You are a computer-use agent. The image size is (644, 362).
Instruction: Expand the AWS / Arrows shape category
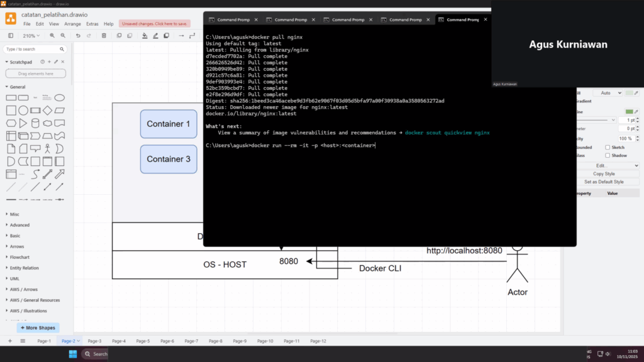23,289
